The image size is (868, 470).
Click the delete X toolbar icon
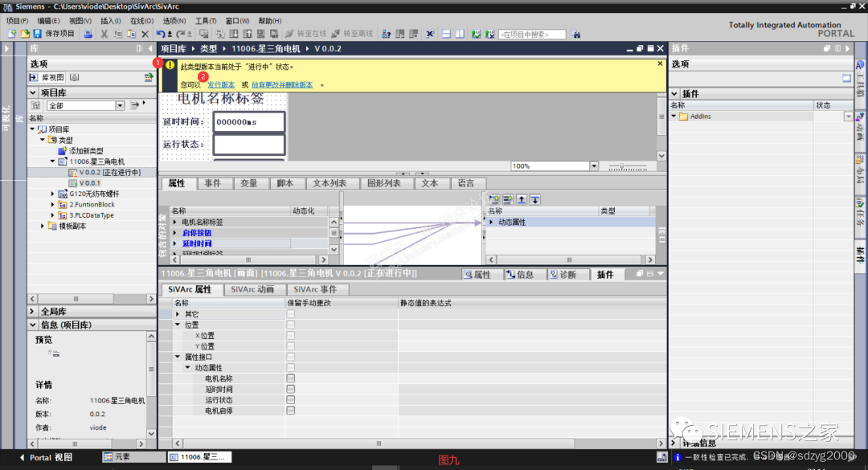(145, 34)
